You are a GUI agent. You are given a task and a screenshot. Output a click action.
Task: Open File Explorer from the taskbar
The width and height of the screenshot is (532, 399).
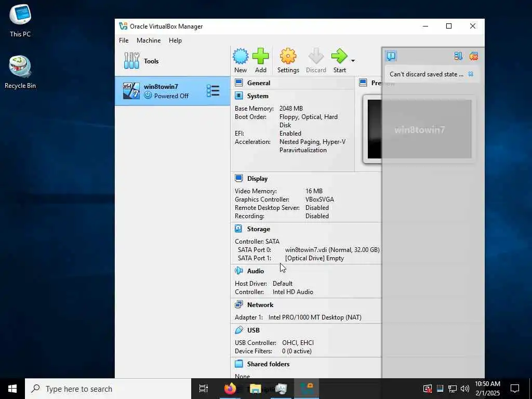coord(255,389)
